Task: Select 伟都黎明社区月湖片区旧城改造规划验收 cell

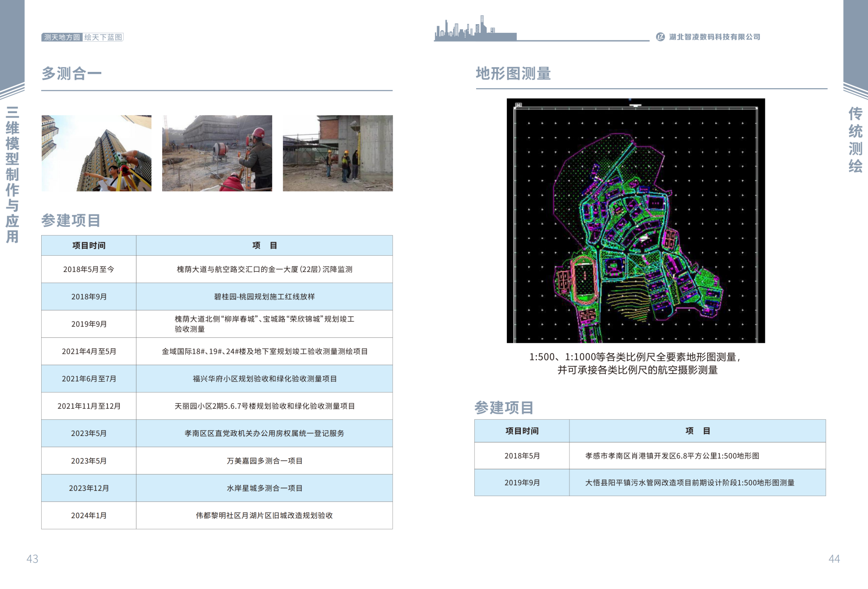Action: 264,515
